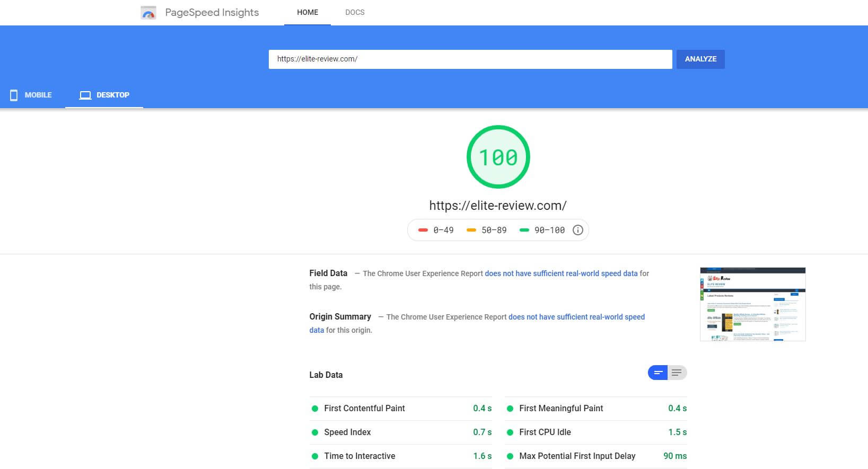The width and height of the screenshot is (868, 469).
Task: Click the Field Data heading
Action: point(328,273)
